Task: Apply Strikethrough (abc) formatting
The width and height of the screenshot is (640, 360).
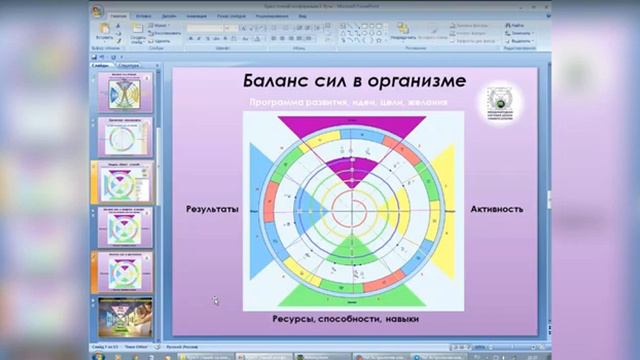Action: [216, 39]
